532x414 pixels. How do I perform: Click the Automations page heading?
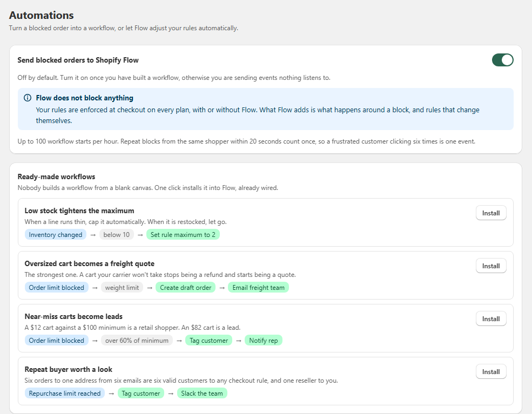coord(42,15)
